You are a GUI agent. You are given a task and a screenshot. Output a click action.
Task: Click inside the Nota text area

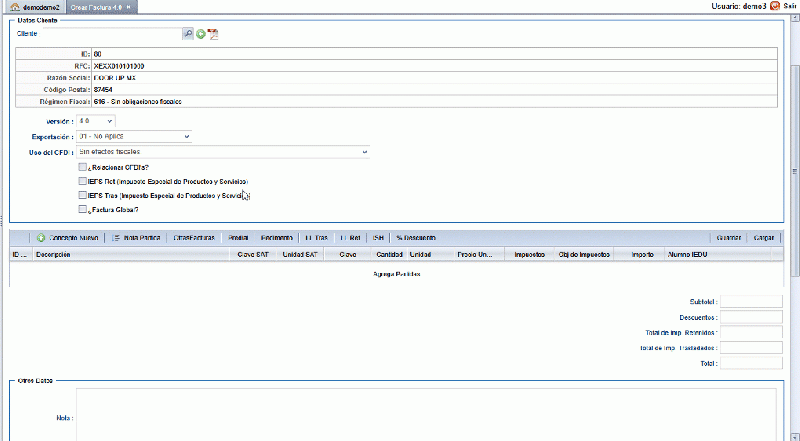coord(427,414)
